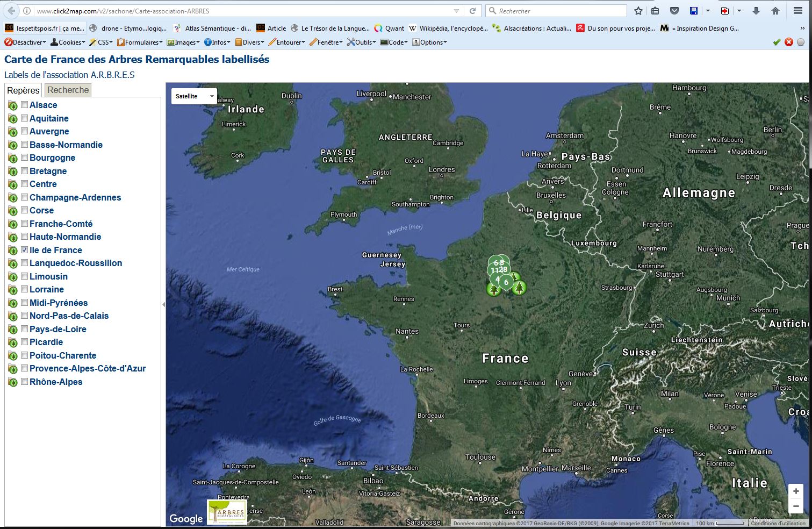Click the tree marker icon beside Corse
The height and width of the screenshot is (529, 812).
(x=13, y=211)
